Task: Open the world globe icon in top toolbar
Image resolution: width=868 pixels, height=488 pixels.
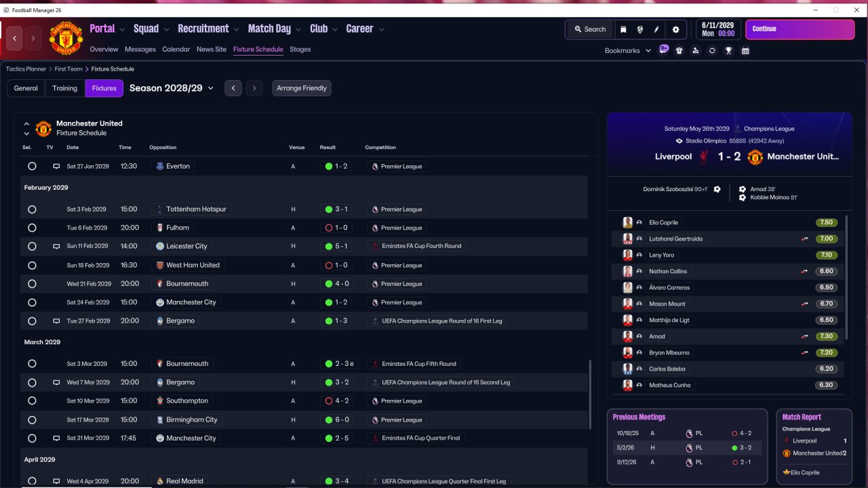Action: click(x=639, y=29)
